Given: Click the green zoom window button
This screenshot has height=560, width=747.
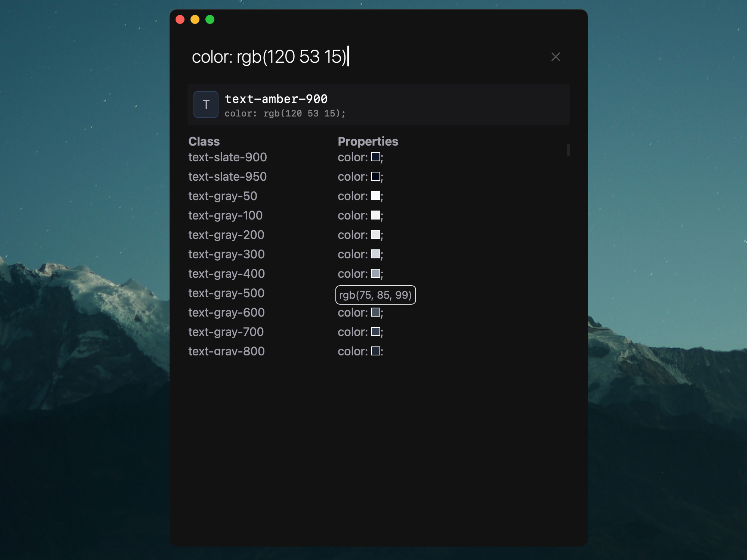Looking at the screenshot, I should (x=210, y=19).
